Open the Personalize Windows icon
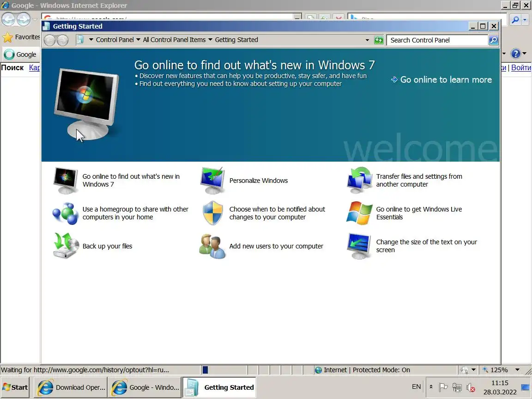Screen dimensions: 532x399 [x=212, y=181]
